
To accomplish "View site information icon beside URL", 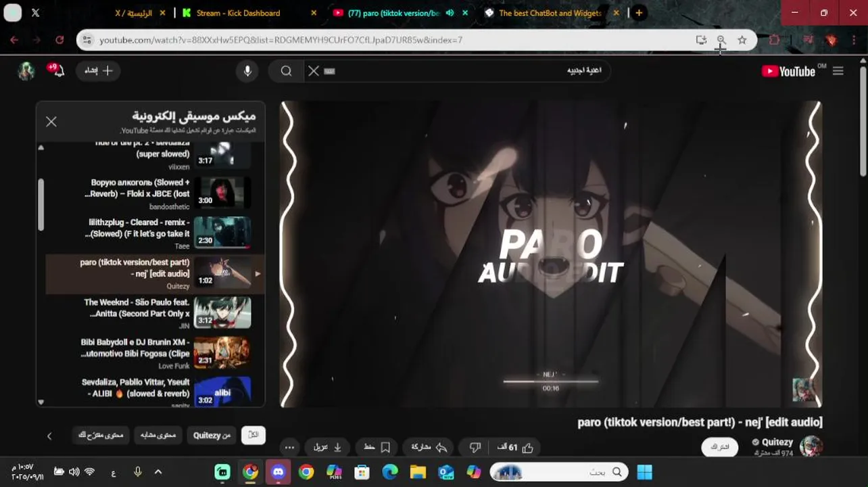I will 87,40.
